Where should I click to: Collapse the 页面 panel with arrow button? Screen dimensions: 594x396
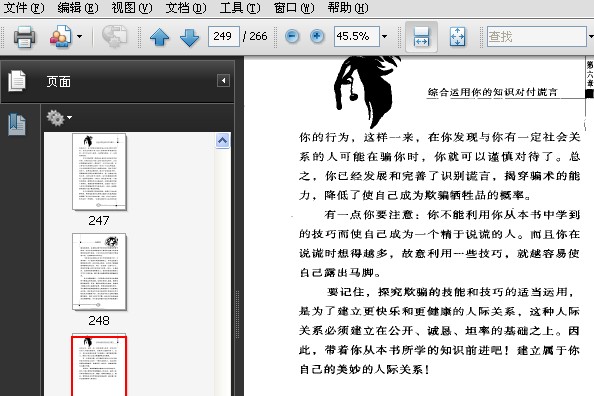pyautogui.click(x=223, y=80)
